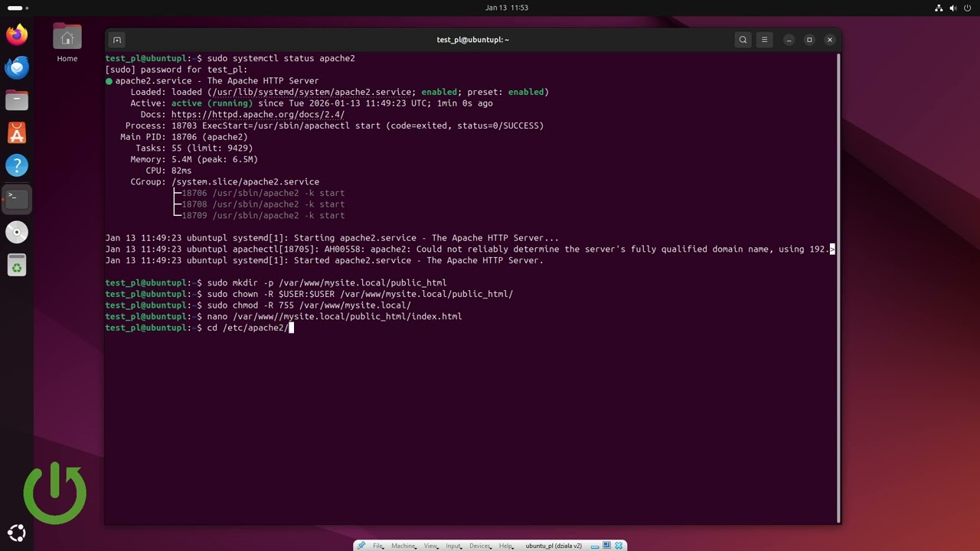The width and height of the screenshot is (980, 551).
Task: Open the power menu icon in top bar
Action: pyautogui.click(x=968, y=8)
